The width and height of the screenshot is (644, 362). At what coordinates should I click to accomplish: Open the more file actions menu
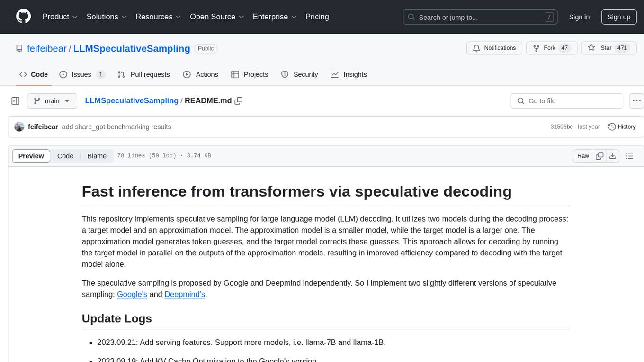(636, 101)
